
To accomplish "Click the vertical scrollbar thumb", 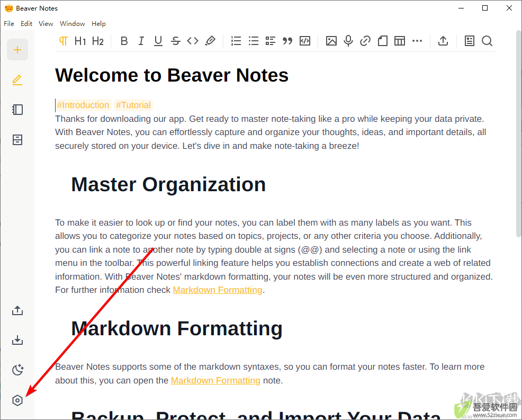I will click(518, 134).
